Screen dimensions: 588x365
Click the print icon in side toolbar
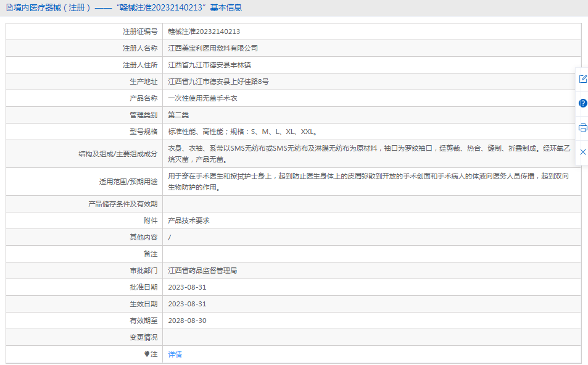(582, 128)
